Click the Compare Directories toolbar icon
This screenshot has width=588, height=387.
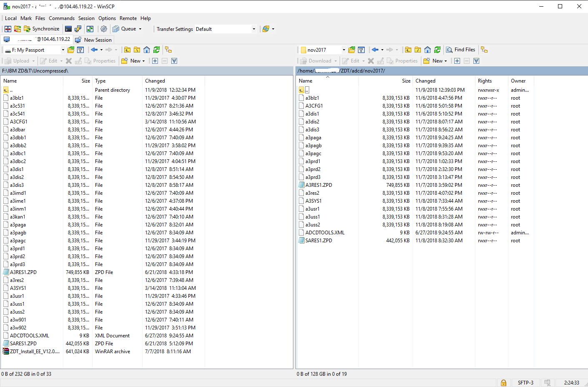tap(8, 29)
